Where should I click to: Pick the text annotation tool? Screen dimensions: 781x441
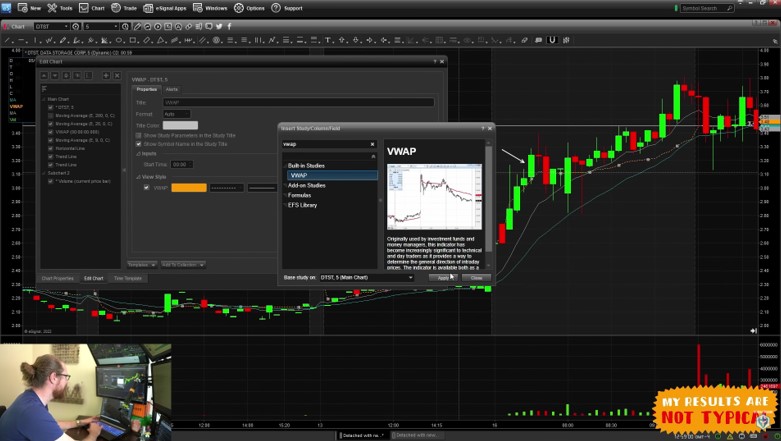coord(328,40)
